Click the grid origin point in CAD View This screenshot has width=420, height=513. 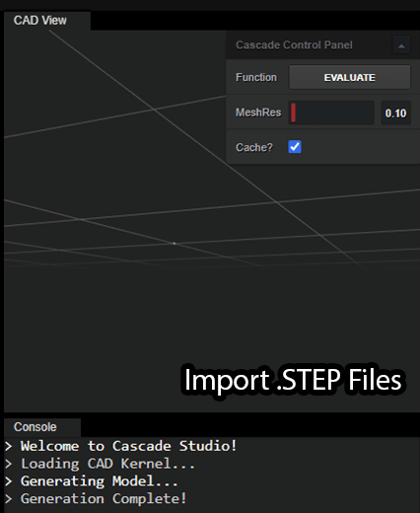click(175, 244)
